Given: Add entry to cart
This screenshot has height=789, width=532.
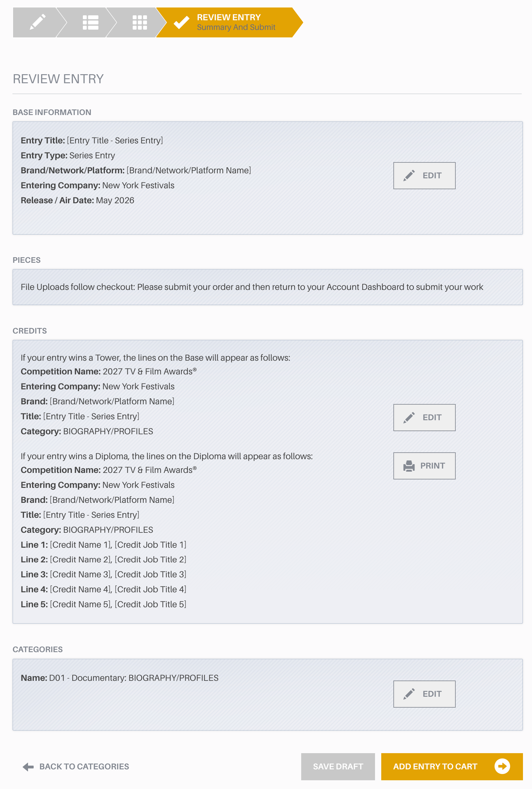Looking at the screenshot, I should tap(452, 767).
